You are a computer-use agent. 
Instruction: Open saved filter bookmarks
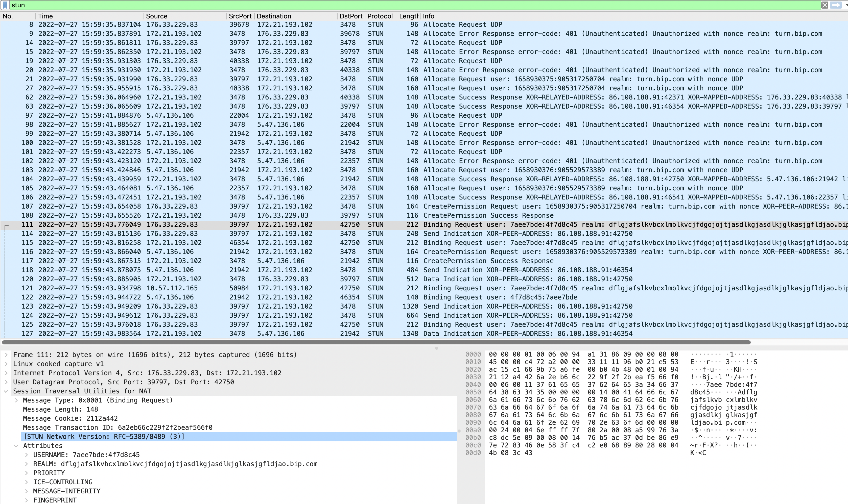[5, 5]
